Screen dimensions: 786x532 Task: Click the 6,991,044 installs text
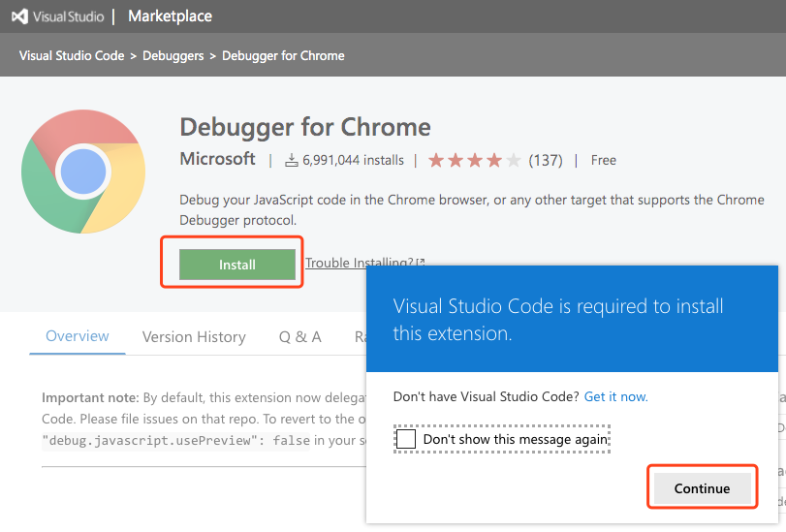click(x=353, y=161)
